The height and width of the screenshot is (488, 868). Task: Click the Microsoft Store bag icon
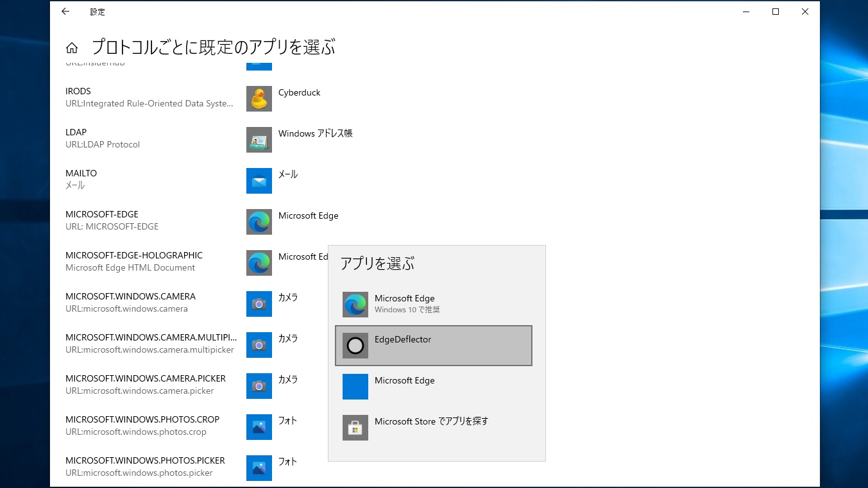(x=355, y=428)
